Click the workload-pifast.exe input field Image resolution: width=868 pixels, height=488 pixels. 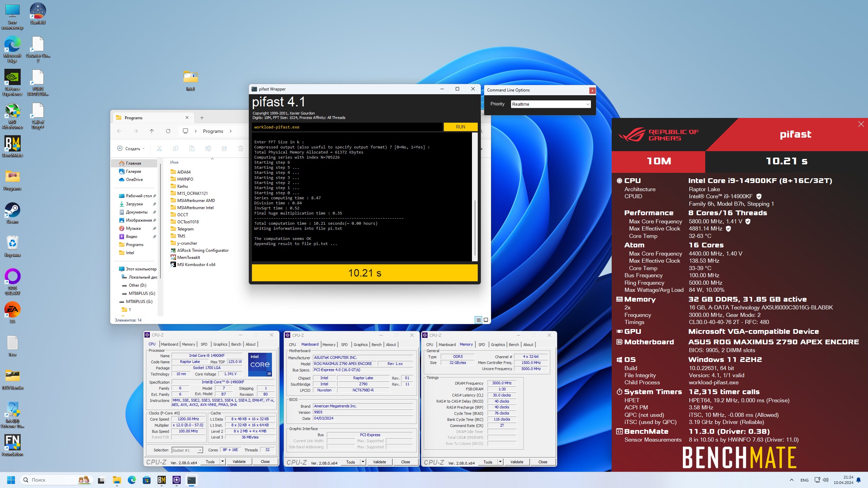(347, 127)
